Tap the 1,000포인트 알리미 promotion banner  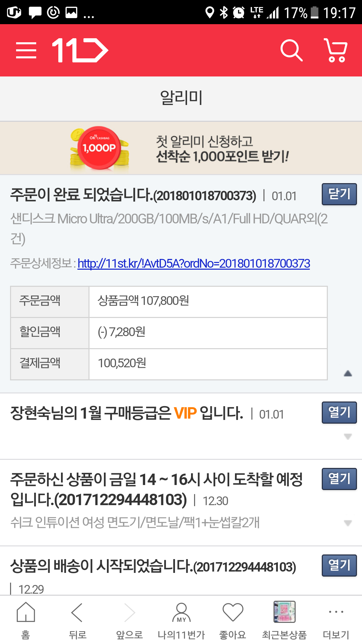point(181,148)
